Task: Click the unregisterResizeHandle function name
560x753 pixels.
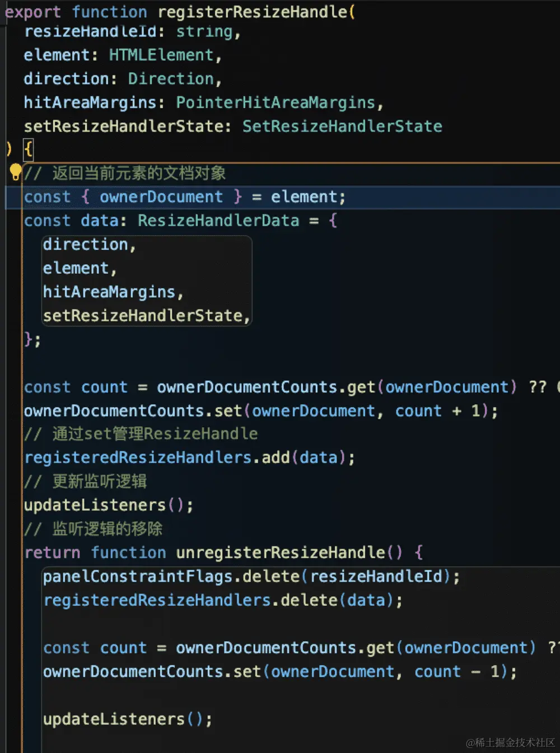Action: (281, 553)
